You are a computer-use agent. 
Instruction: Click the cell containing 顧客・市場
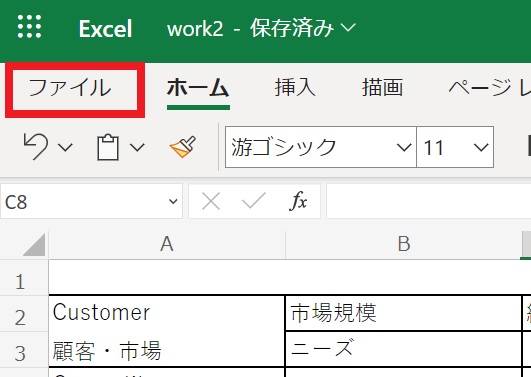167,349
